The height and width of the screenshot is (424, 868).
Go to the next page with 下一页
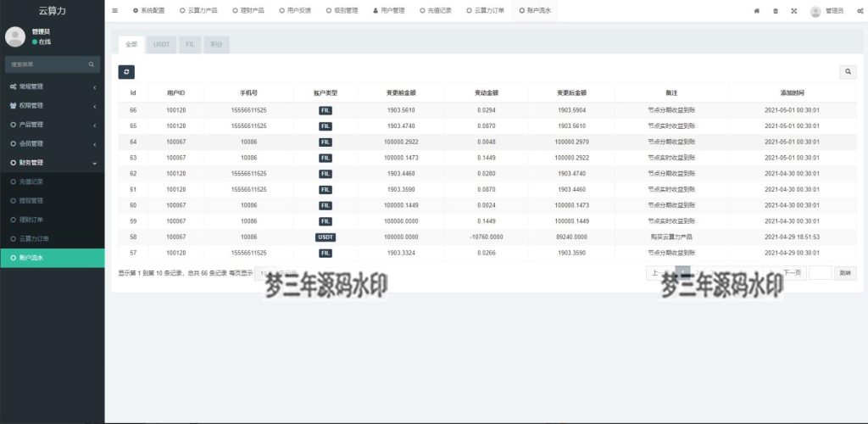793,273
